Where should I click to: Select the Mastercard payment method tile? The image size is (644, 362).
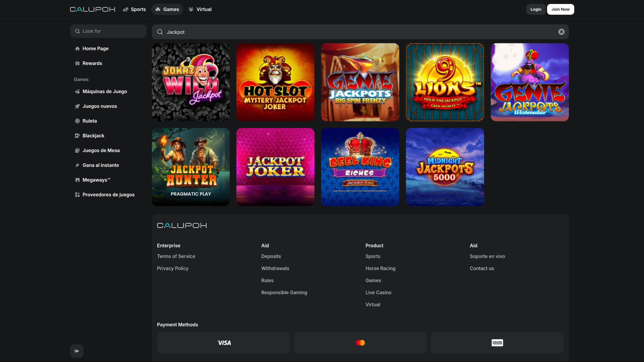coord(360,343)
